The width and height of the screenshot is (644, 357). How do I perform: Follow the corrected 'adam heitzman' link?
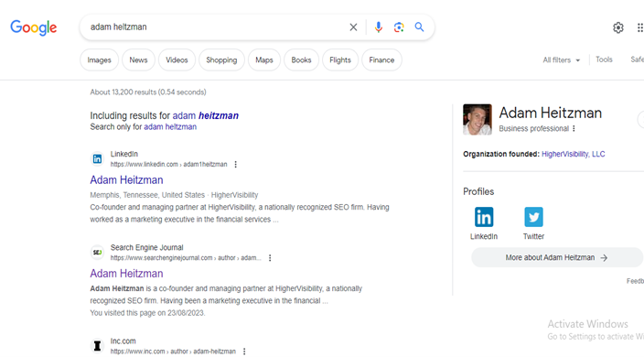point(205,115)
